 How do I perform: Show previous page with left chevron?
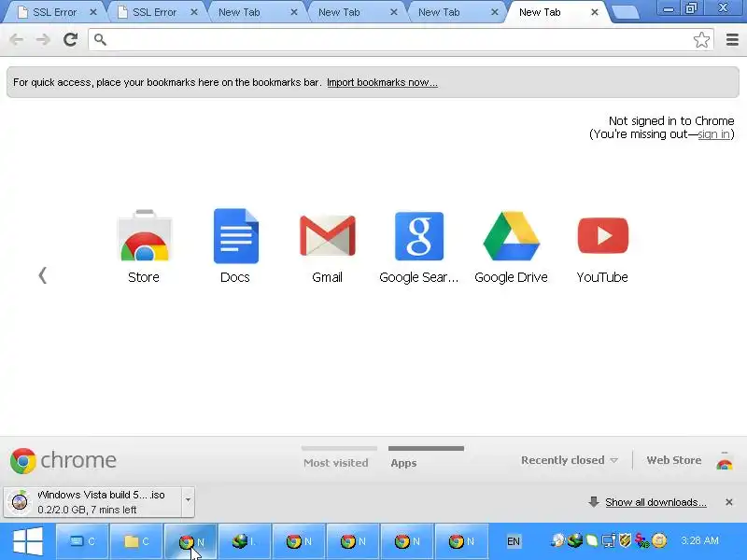click(x=42, y=274)
